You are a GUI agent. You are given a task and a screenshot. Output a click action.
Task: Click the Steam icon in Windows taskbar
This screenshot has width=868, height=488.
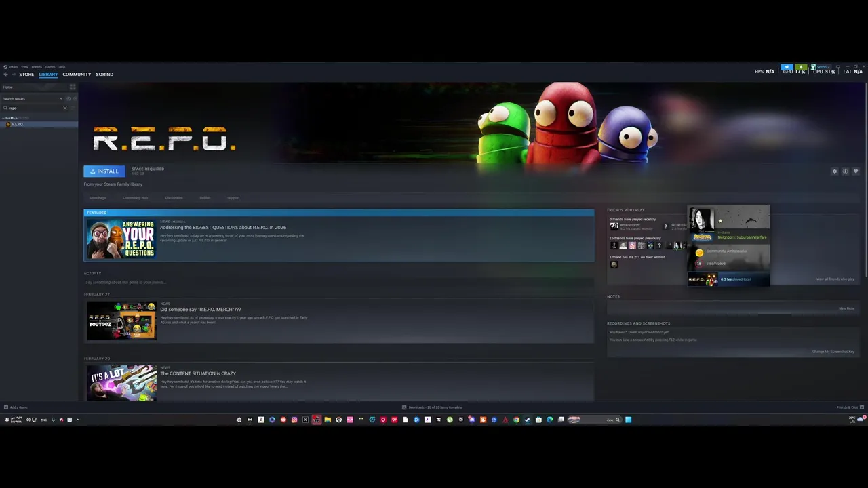527,420
